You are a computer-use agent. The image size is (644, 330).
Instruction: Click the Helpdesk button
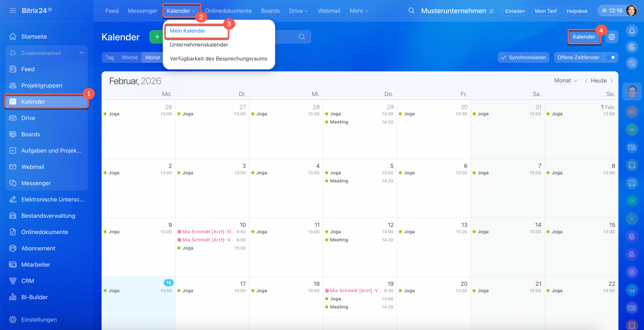(x=578, y=11)
